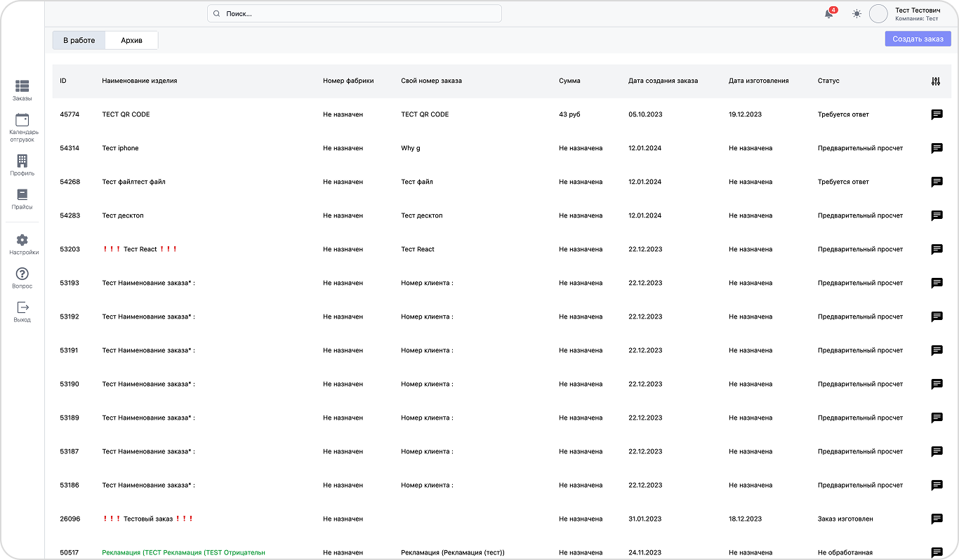Click the Дата создания заказа column header
The width and height of the screenshot is (959, 560).
[x=663, y=81]
